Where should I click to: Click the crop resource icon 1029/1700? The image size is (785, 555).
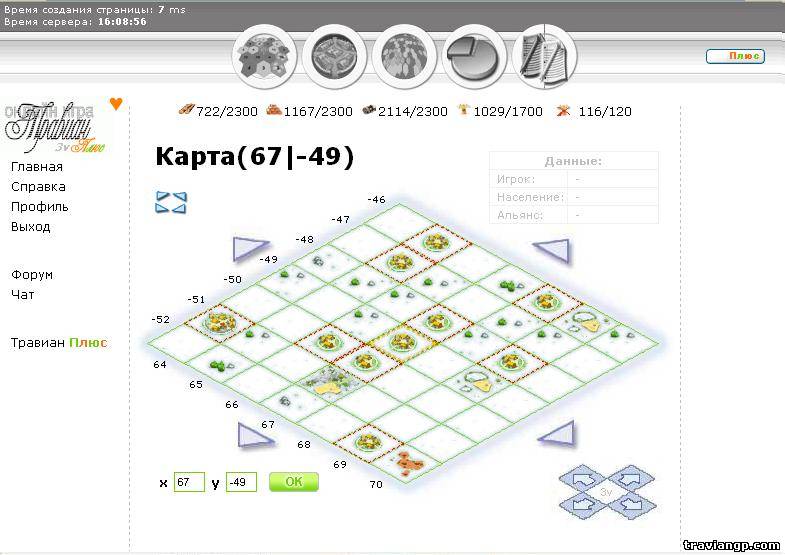463,110
